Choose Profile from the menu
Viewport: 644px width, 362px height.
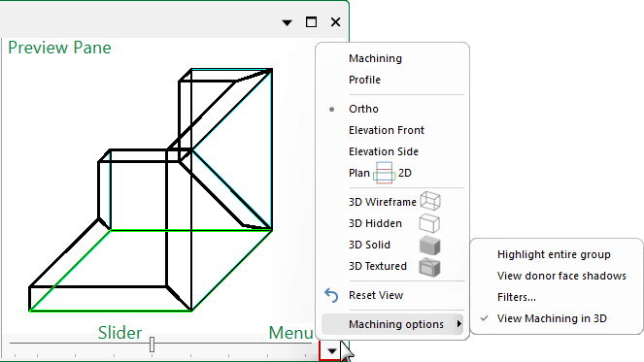click(364, 80)
